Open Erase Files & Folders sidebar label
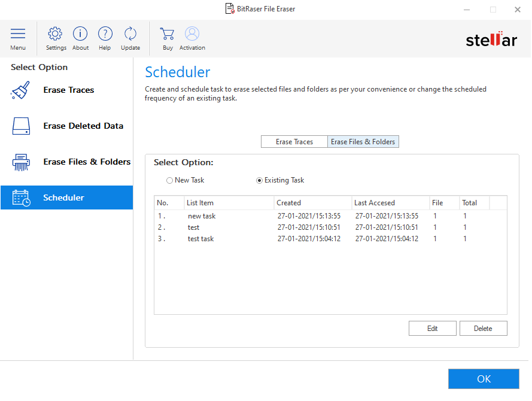The height and width of the screenshot is (401, 532). tap(87, 162)
